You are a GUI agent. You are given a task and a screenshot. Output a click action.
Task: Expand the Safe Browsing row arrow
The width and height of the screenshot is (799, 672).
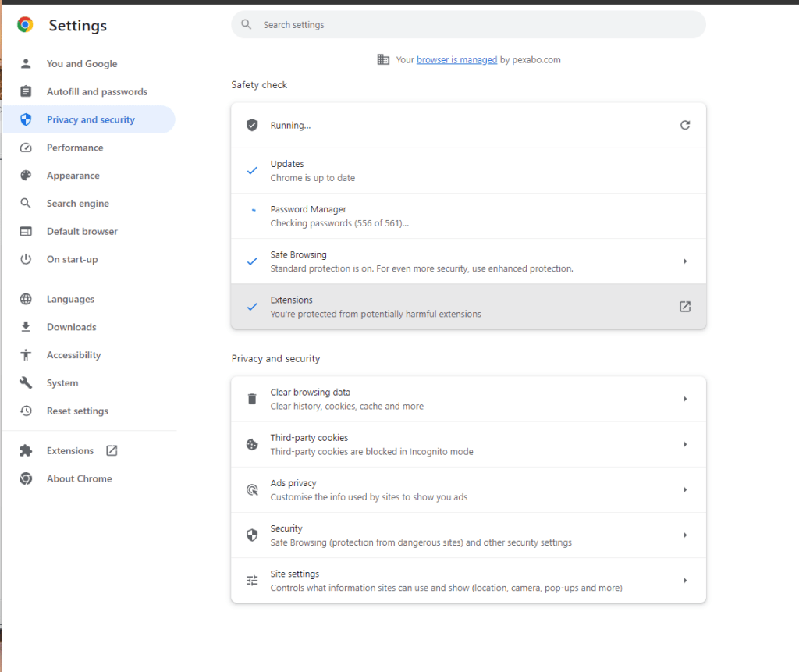[x=685, y=261]
